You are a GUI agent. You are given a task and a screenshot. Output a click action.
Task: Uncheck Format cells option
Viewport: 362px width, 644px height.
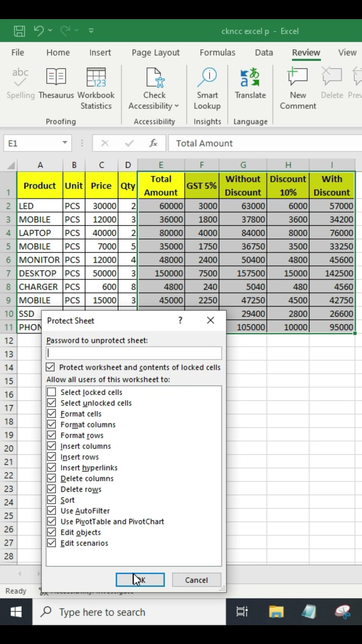click(x=52, y=414)
